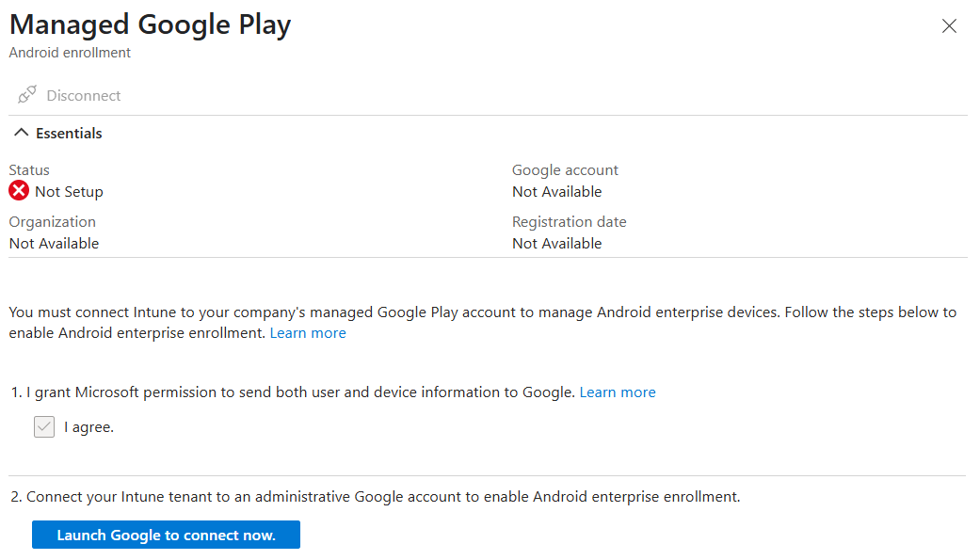Close the Managed Google Play pane
980x560 pixels.
tap(949, 25)
